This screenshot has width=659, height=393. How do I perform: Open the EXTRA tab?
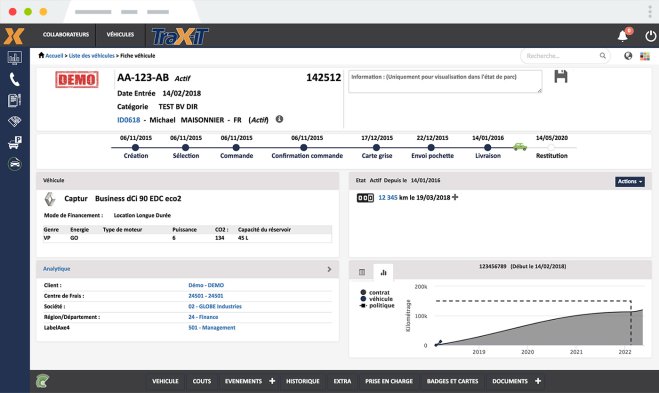[x=342, y=381]
